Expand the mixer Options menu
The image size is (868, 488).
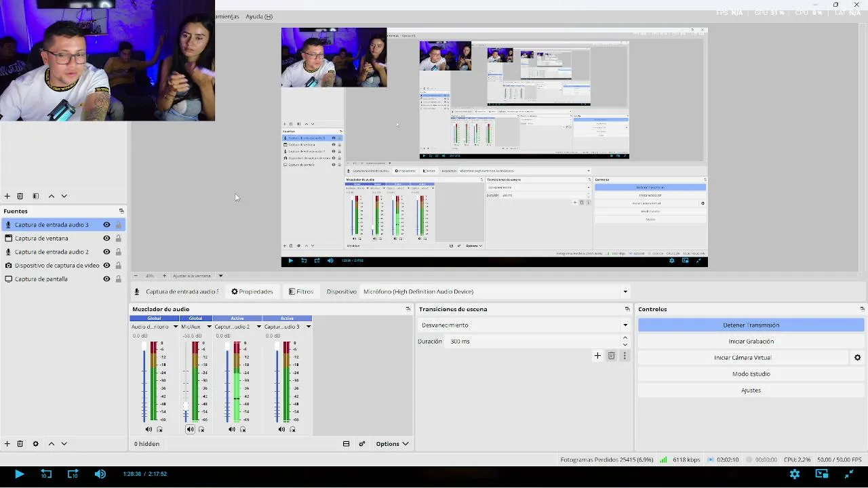pyautogui.click(x=392, y=444)
